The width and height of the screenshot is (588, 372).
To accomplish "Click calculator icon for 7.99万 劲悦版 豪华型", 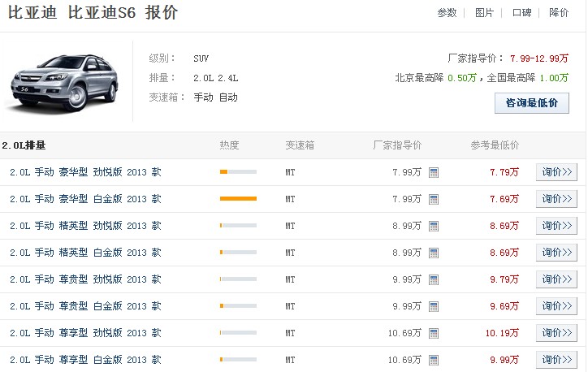I will tap(434, 173).
